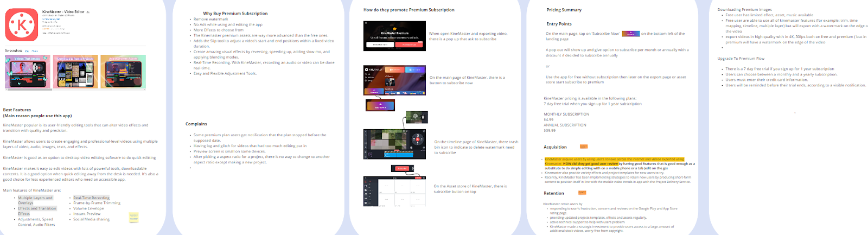Select the timeline page screenshot

394,144
